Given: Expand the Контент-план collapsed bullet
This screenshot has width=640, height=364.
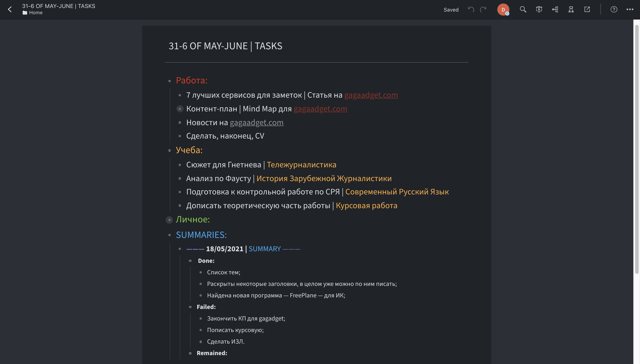Looking at the screenshot, I should point(180,109).
